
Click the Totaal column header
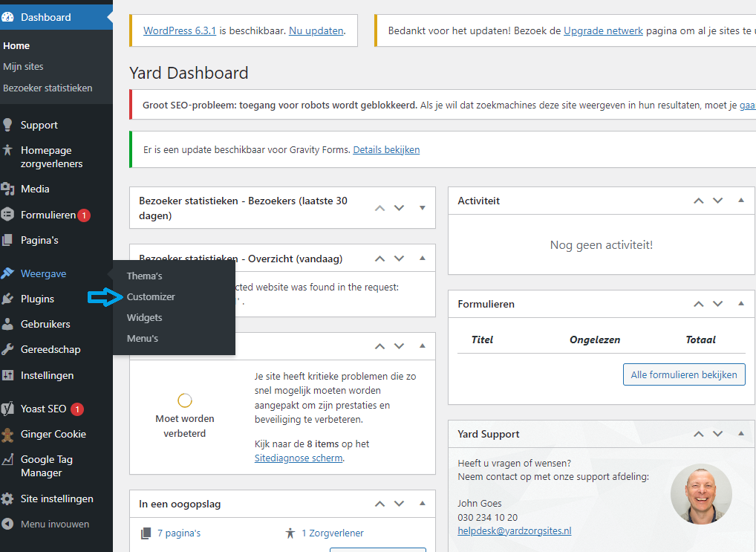click(700, 340)
